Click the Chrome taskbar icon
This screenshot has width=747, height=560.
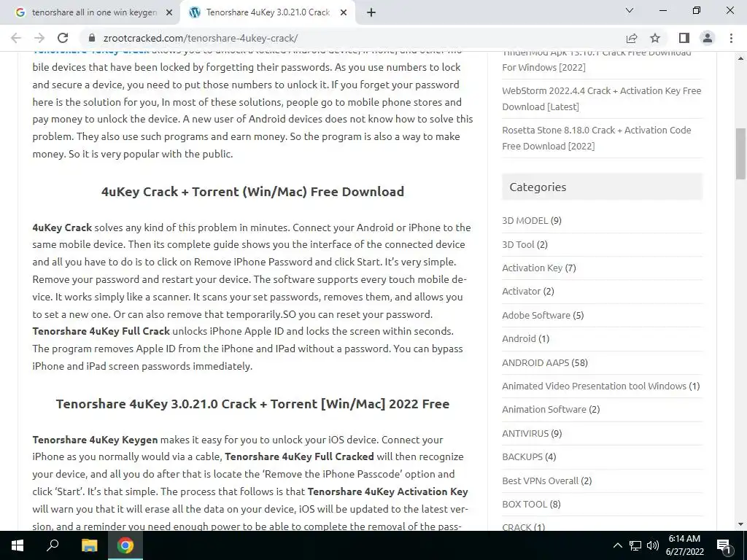click(125, 545)
